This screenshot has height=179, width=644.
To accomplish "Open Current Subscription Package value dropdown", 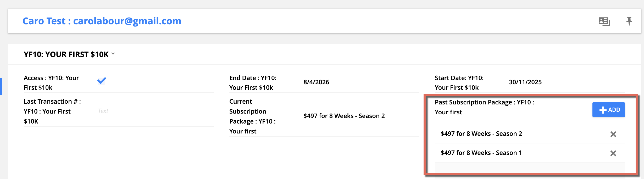I will [344, 116].
